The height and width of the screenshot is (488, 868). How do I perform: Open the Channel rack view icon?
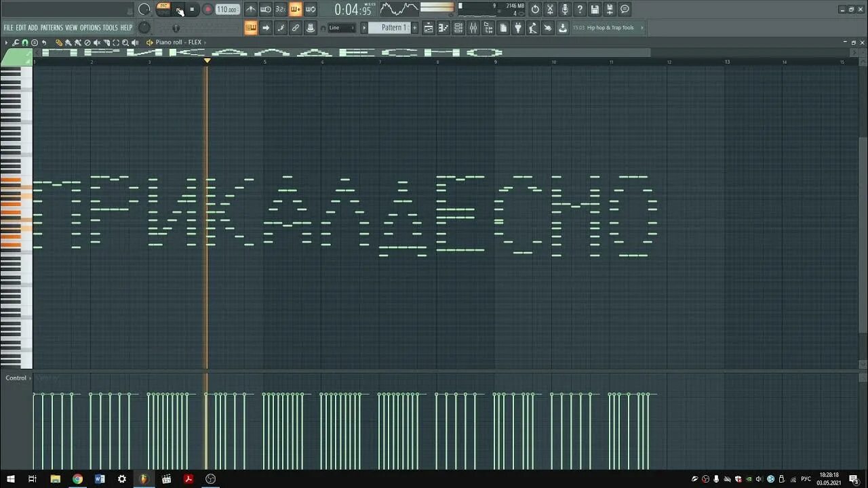[x=458, y=28]
